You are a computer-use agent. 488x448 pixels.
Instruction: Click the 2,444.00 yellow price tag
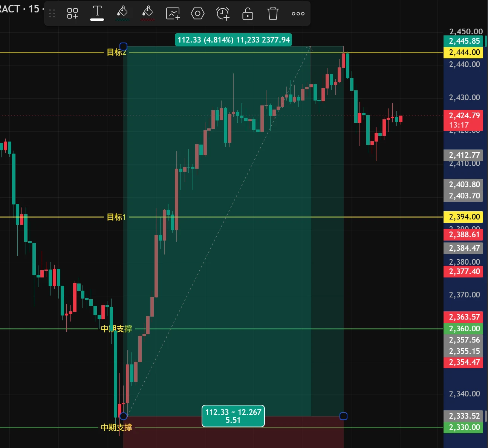(464, 52)
